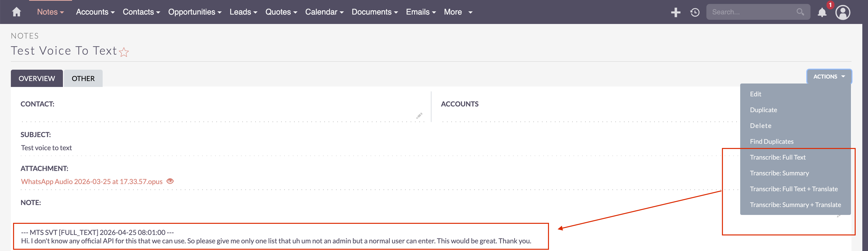Open the quick create plus icon

pyautogui.click(x=676, y=12)
